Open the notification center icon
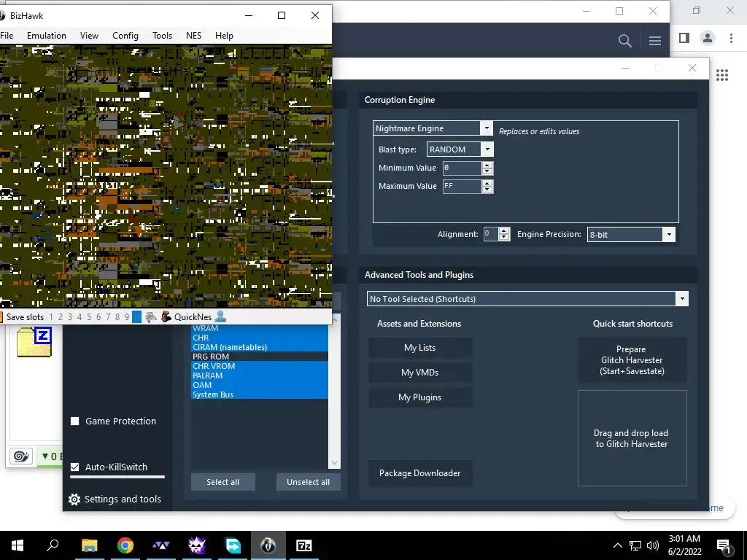The height and width of the screenshot is (560, 747). [x=724, y=546]
